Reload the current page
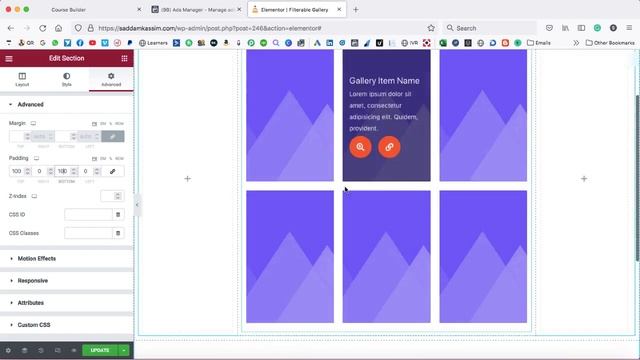The height and width of the screenshot is (360, 640). pyautogui.click(x=42, y=28)
